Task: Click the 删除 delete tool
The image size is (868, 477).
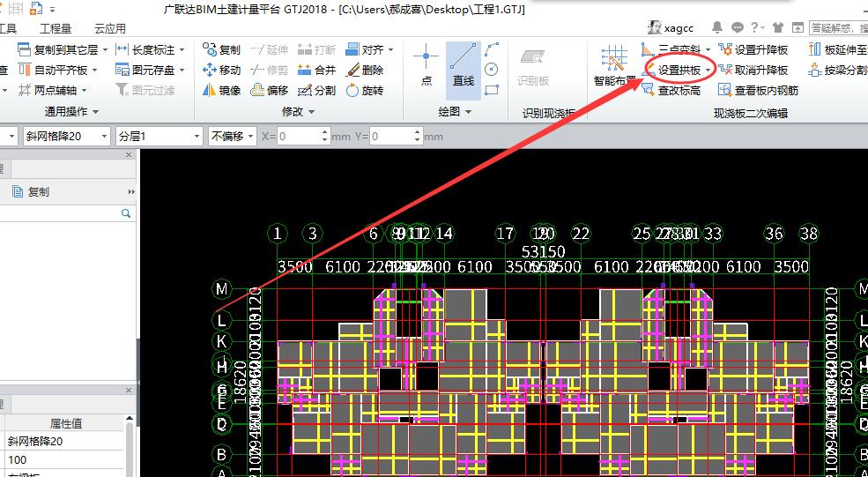Action: (x=364, y=70)
